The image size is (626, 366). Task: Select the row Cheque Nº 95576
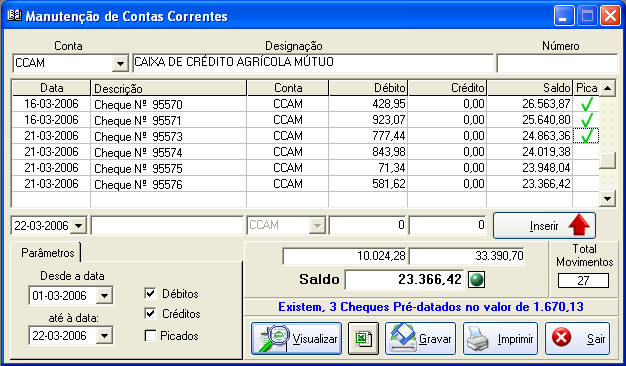306,184
